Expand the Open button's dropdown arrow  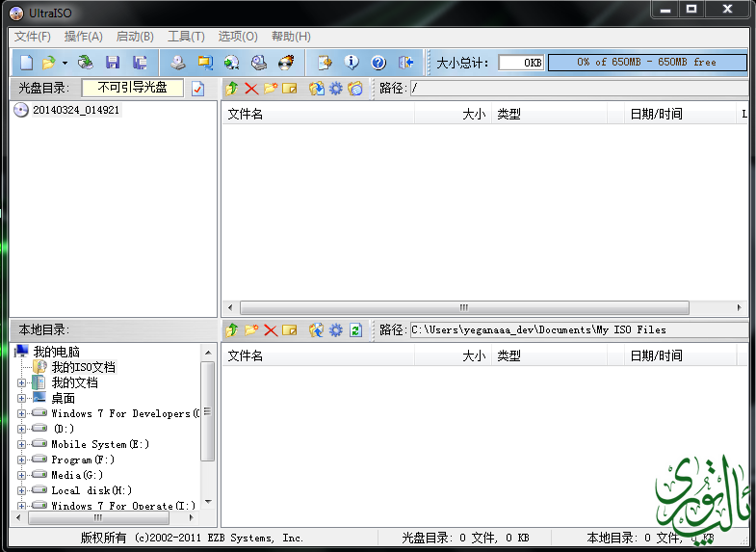[x=65, y=63]
